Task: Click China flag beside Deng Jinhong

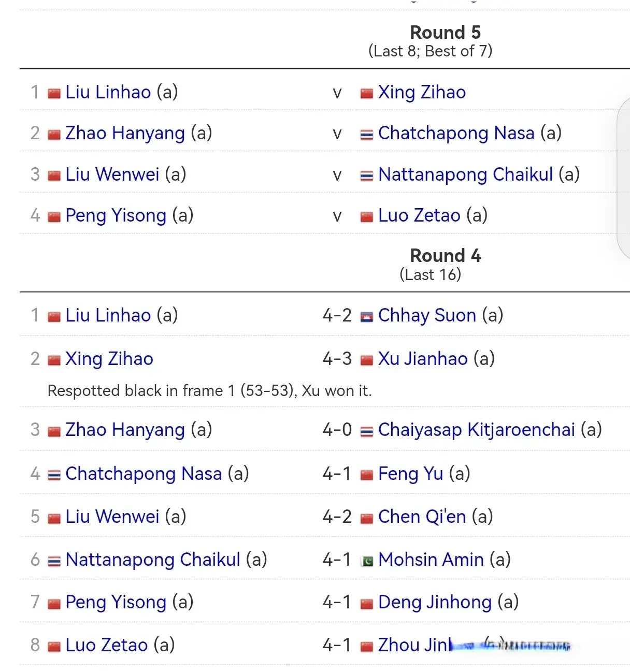Action: click(x=367, y=604)
